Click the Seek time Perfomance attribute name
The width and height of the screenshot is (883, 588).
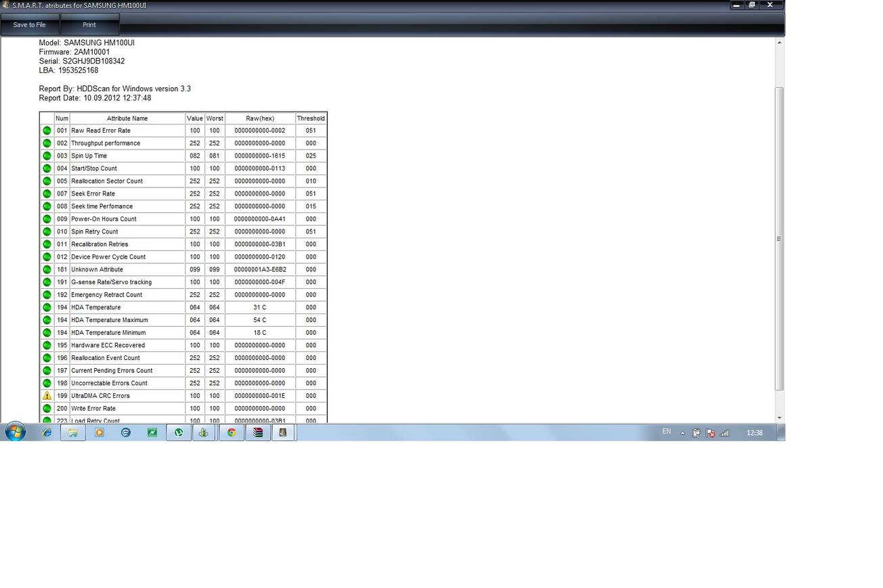click(x=102, y=206)
